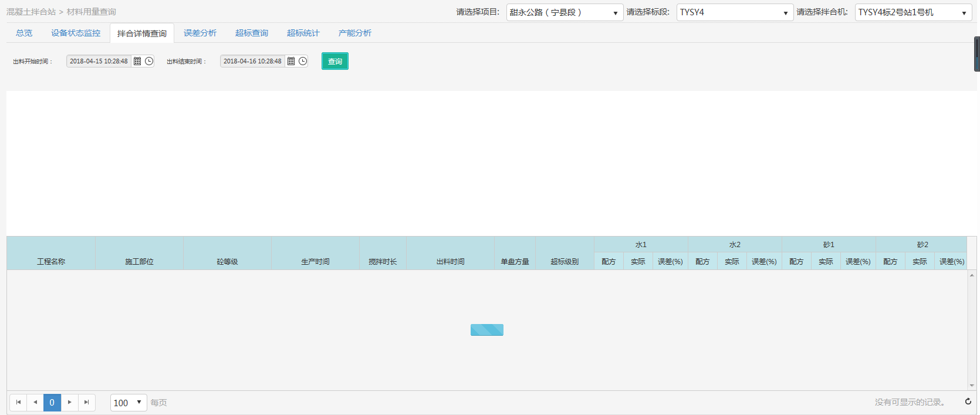Expand the 请选择项目 project dropdown
Screen dimensions: 980x415
(615, 13)
